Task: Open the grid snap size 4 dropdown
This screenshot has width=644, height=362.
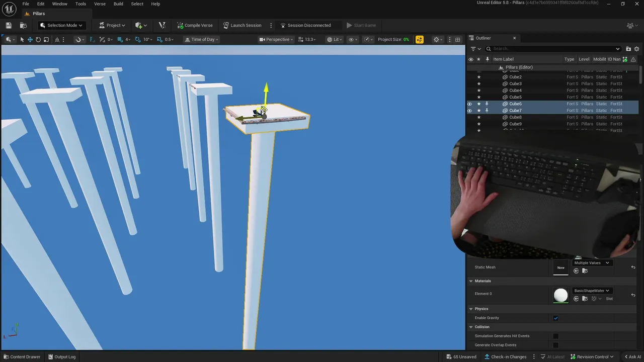Action: tap(128, 39)
